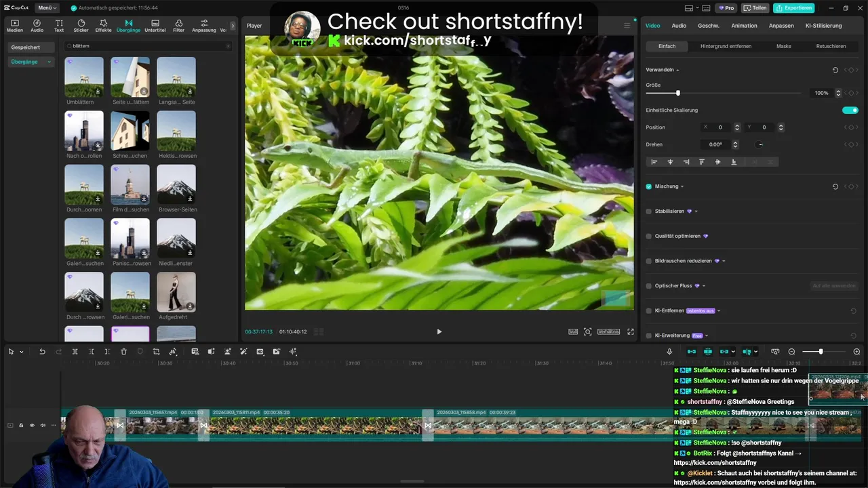
Task: Open the Effekte panel
Action: [103, 26]
